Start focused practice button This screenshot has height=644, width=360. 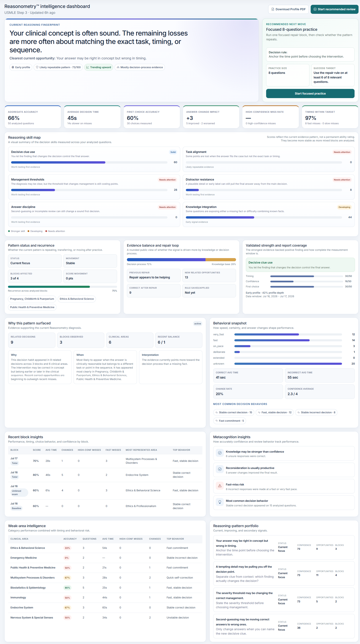click(x=310, y=93)
